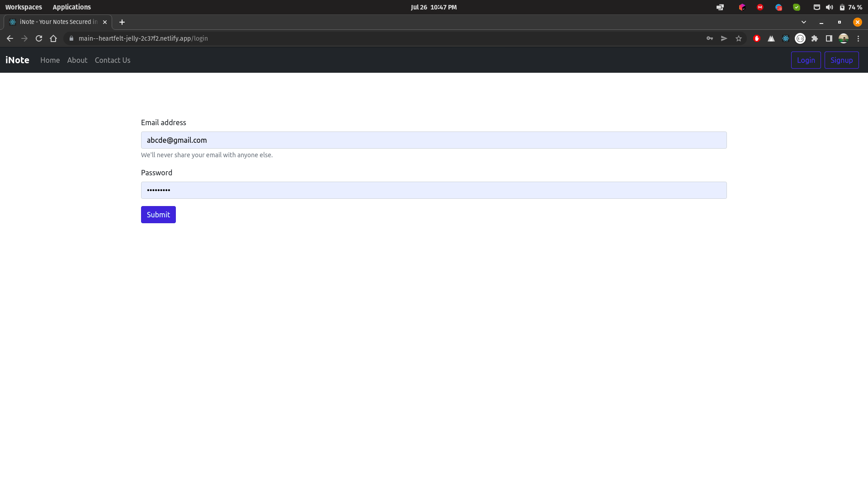Screen dimensions: 868x488
Task: Click the red M tray icon
Action: pos(760,7)
